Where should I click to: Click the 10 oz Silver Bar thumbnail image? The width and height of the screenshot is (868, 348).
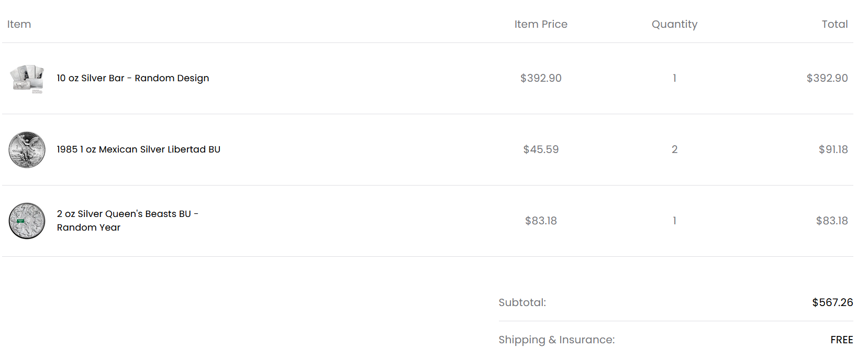tap(27, 79)
